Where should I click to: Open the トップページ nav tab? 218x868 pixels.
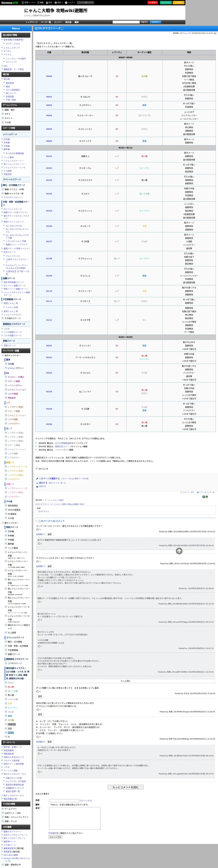pos(32,22)
